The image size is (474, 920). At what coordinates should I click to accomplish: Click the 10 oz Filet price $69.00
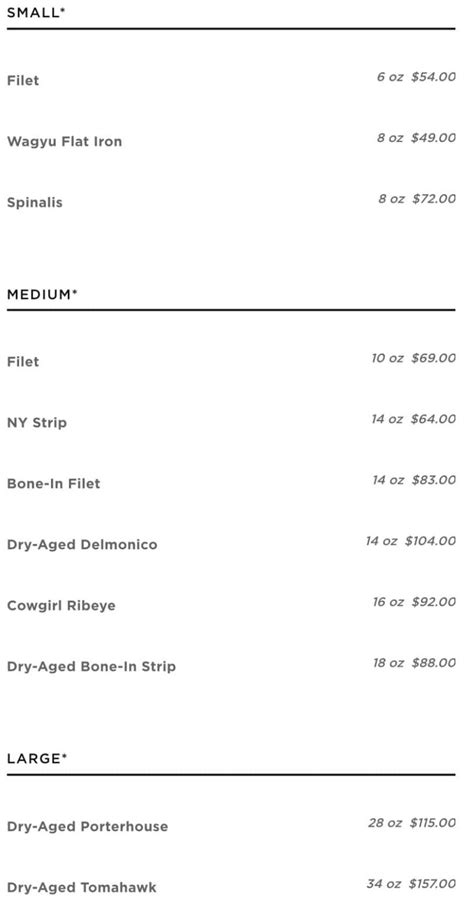click(x=434, y=358)
